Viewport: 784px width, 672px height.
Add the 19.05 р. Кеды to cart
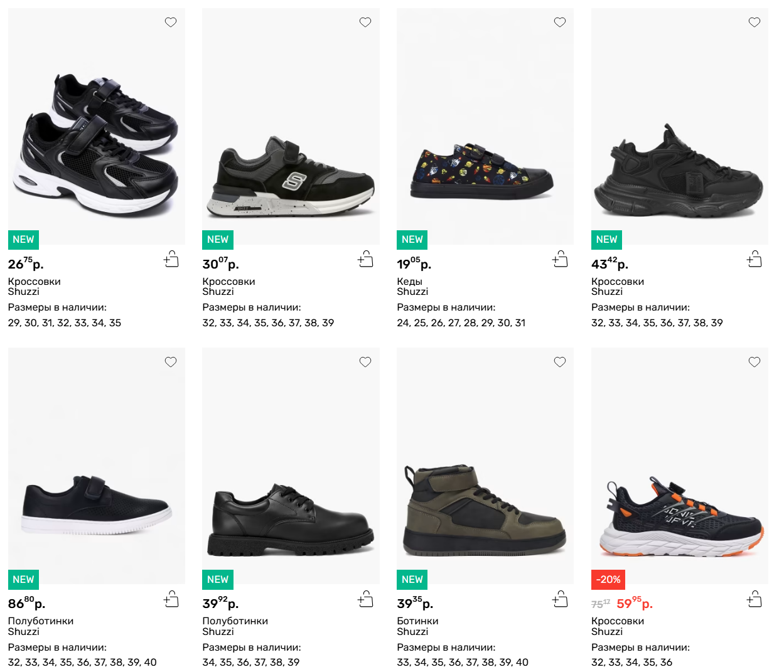(x=560, y=259)
